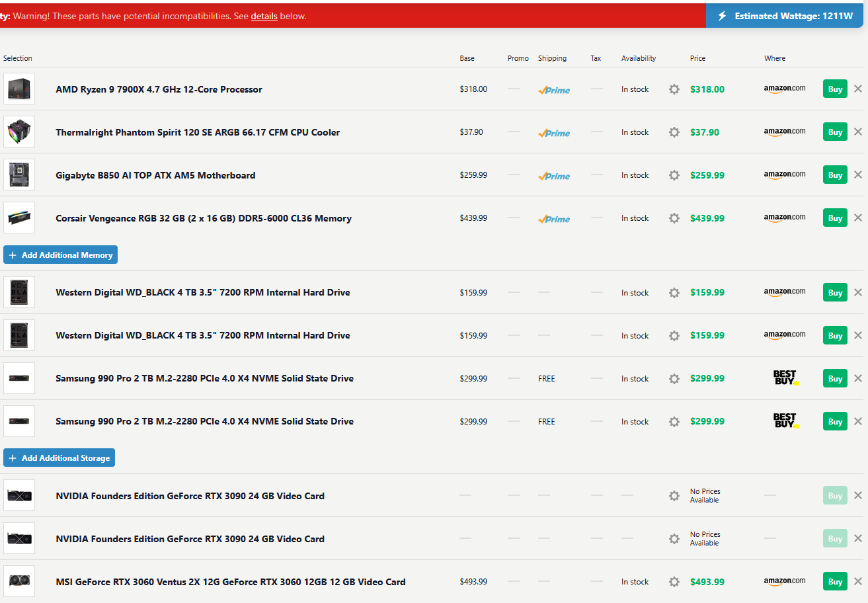Click the Corsair Vengeance RGB memory thumbnail

click(19, 218)
